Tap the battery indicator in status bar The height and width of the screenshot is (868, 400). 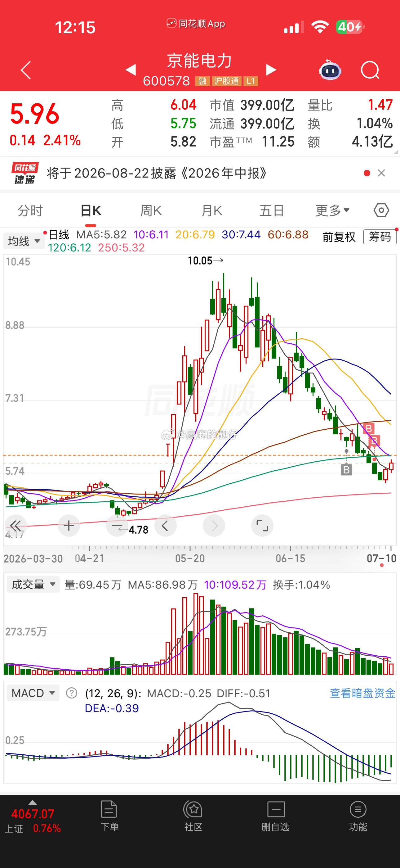(350, 27)
